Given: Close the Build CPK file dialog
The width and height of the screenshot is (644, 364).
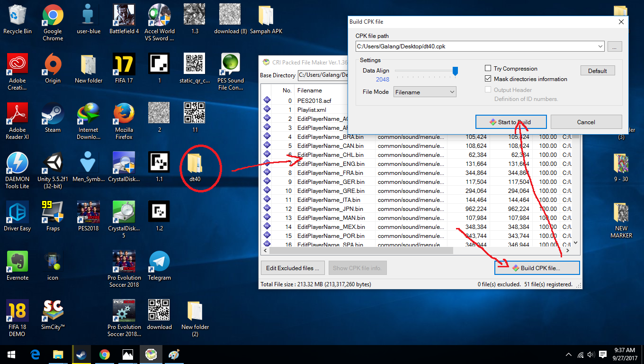Looking at the screenshot, I should pyautogui.click(x=621, y=21).
